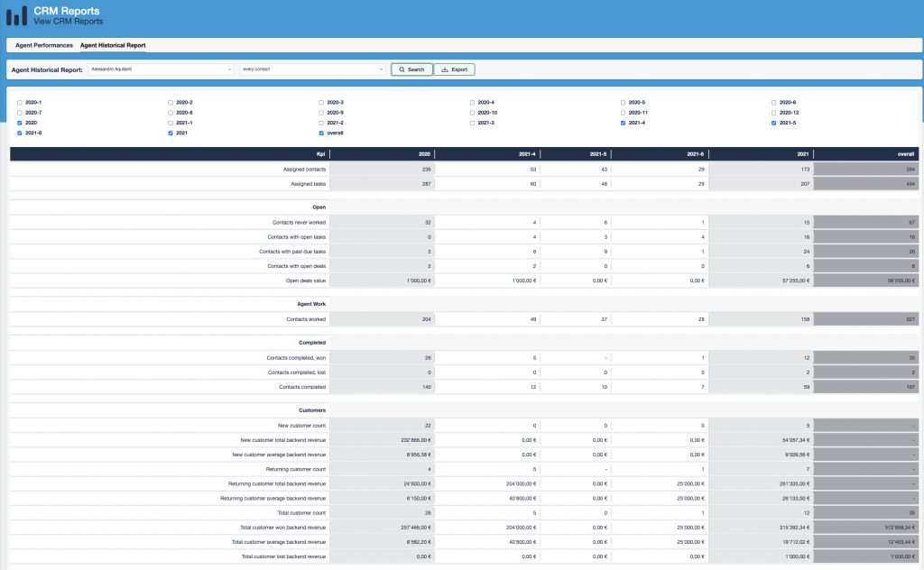The image size is (924, 570).
Task: Expand the 'every contact' dropdown
Action: [312, 69]
